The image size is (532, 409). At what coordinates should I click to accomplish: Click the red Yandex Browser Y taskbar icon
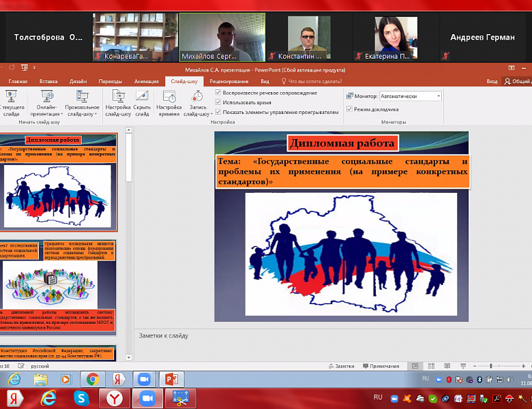115,399
